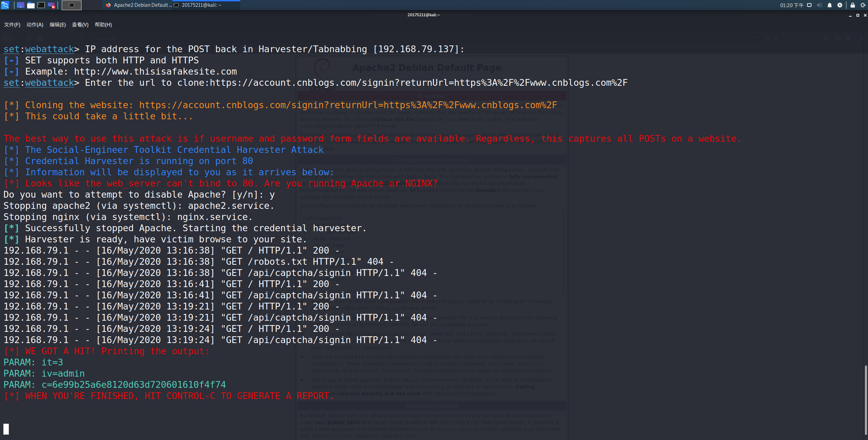This screenshot has height=440, width=868.
Task: Open the 文件(F) menu
Action: (x=12, y=25)
